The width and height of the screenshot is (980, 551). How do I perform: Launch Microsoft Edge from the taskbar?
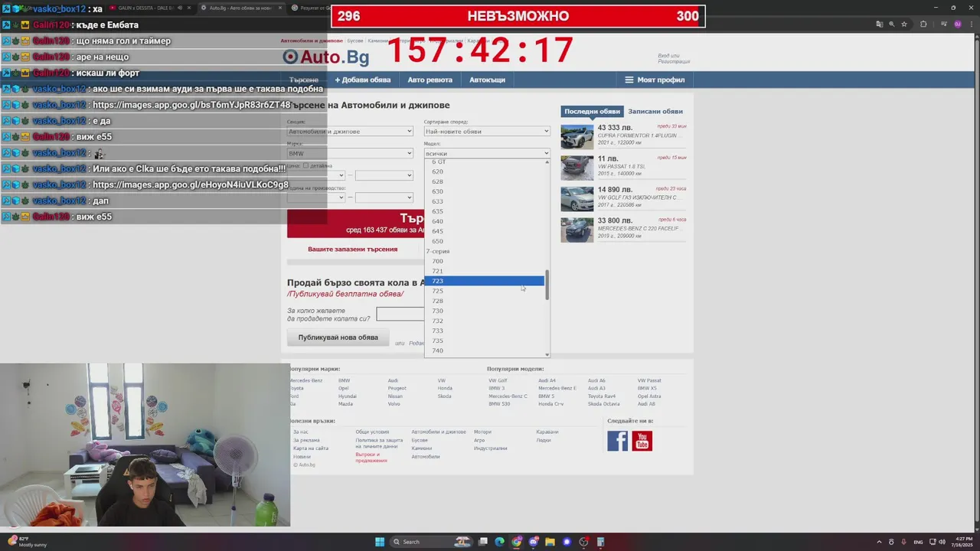500,542
